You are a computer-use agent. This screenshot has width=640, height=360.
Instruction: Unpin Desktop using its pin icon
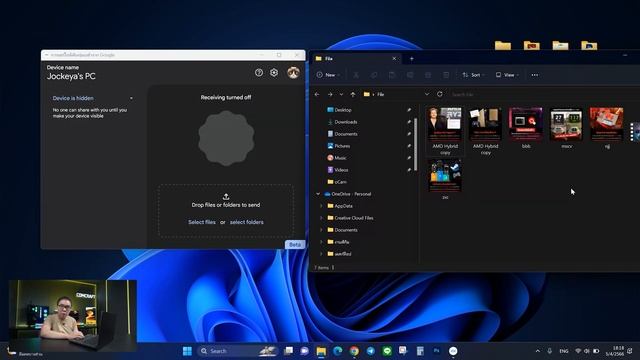click(409, 110)
